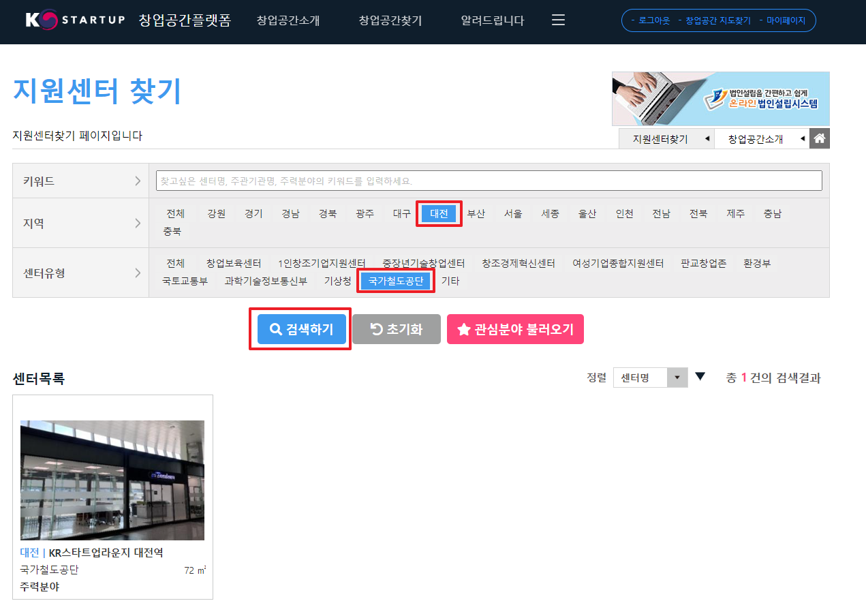Image resolution: width=866 pixels, height=616 pixels.
Task: Select region 경기
Action: pyautogui.click(x=253, y=213)
